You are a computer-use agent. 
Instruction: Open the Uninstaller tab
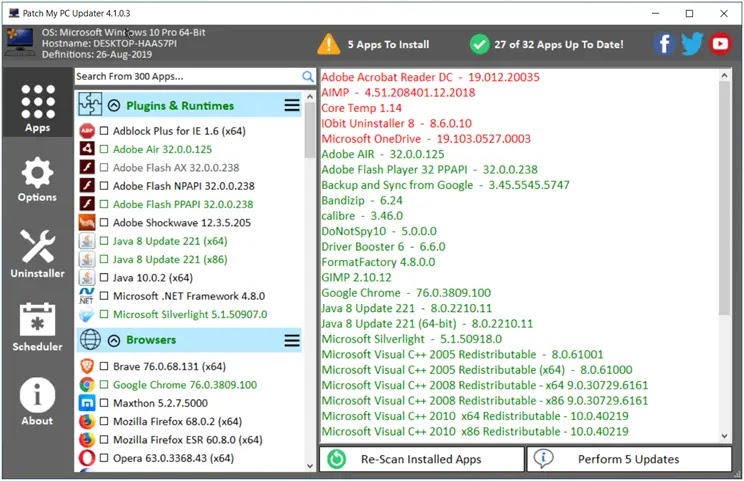37,253
